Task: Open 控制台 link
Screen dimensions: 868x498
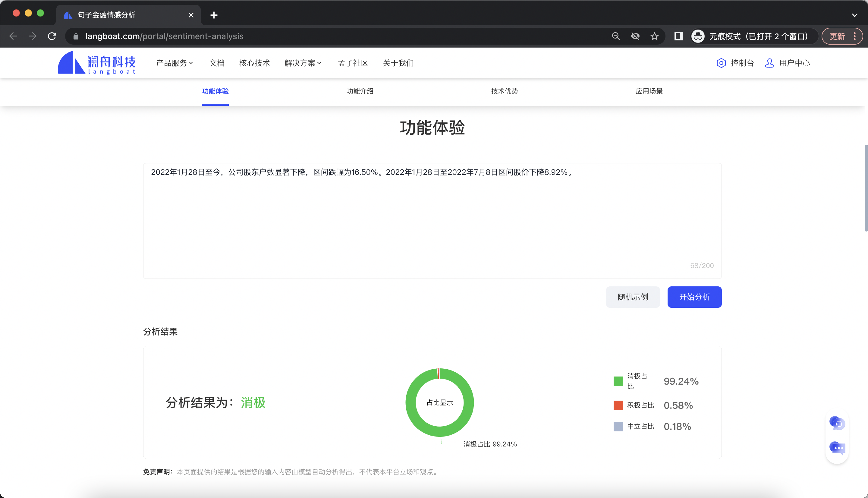Action: pos(742,63)
